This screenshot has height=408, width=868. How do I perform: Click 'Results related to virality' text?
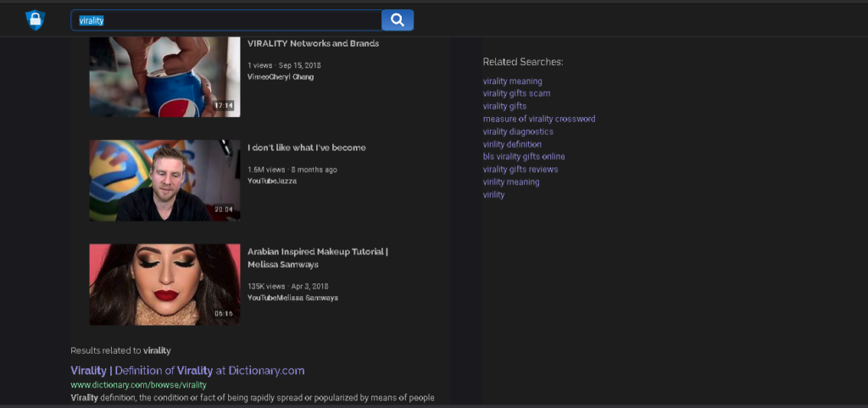pos(120,350)
